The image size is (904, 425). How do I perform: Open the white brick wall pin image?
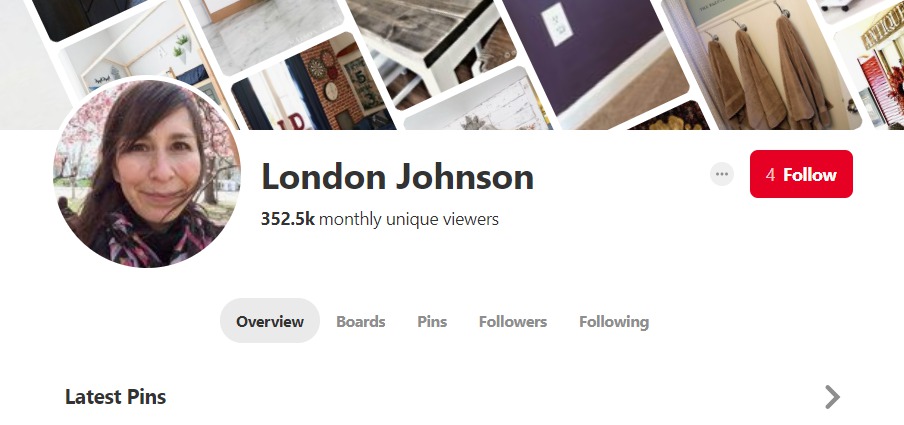pos(479,104)
